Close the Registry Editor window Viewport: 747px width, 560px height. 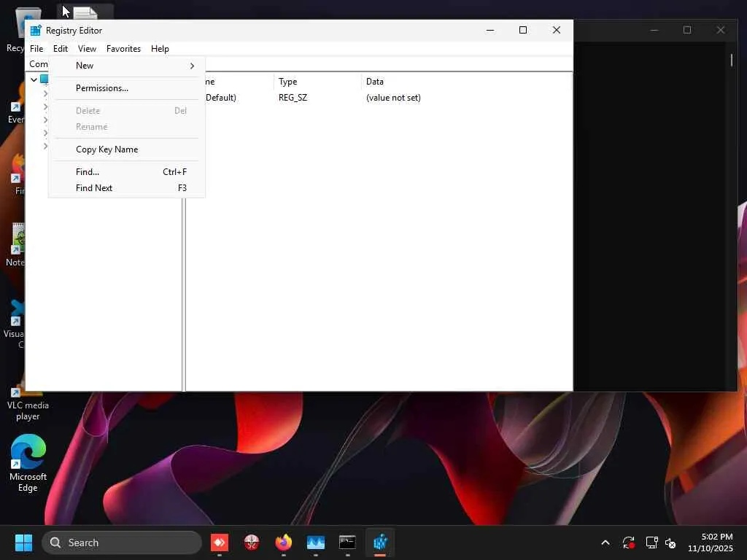(557, 30)
